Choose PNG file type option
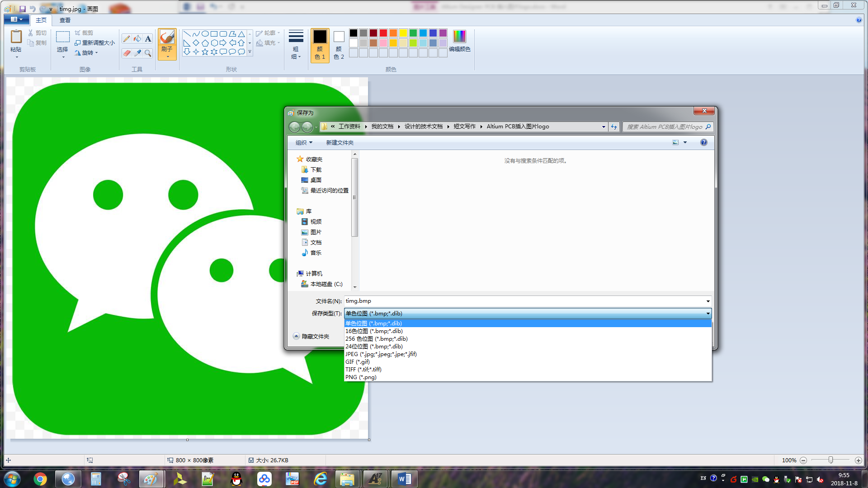This screenshot has height=488, width=868. pyautogui.click(x=528, y=377)
